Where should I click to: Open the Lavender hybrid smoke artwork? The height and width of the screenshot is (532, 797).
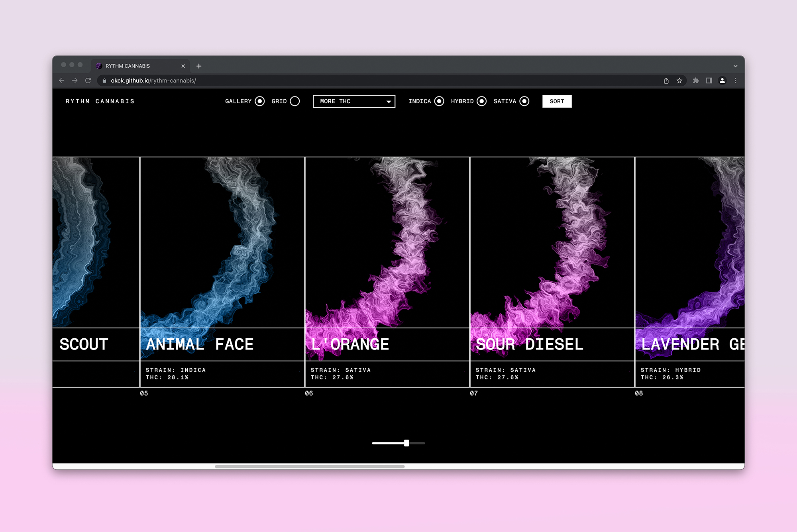(x=690, y=242)
